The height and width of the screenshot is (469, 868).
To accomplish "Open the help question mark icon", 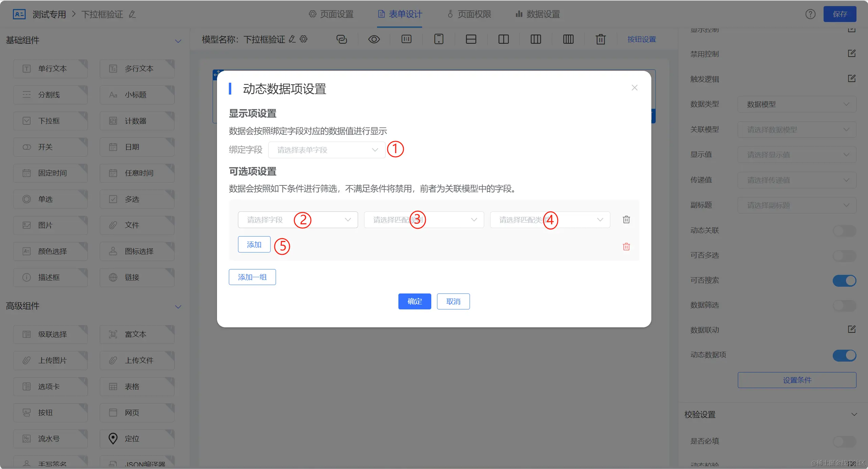I will [x=810, y=14].
